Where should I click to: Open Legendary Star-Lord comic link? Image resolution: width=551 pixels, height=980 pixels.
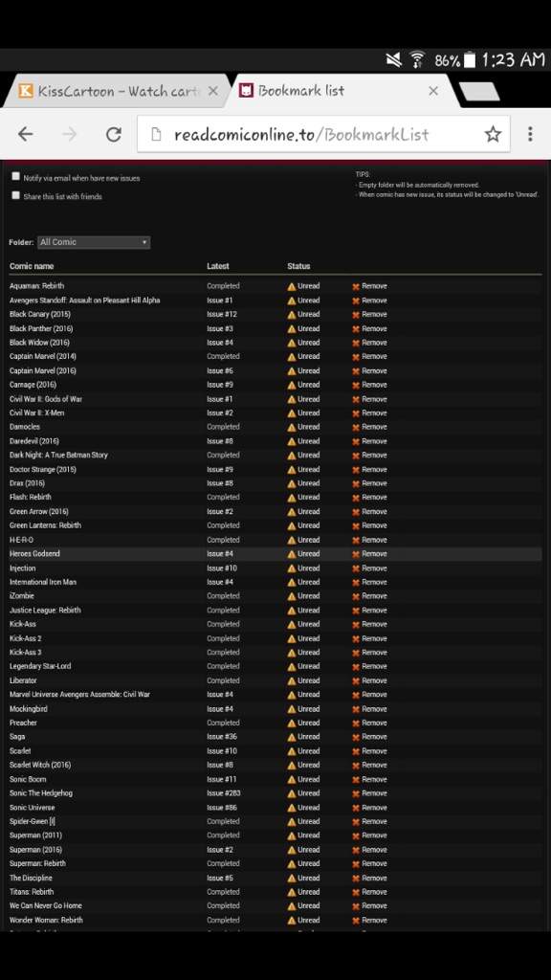point(40,666)
